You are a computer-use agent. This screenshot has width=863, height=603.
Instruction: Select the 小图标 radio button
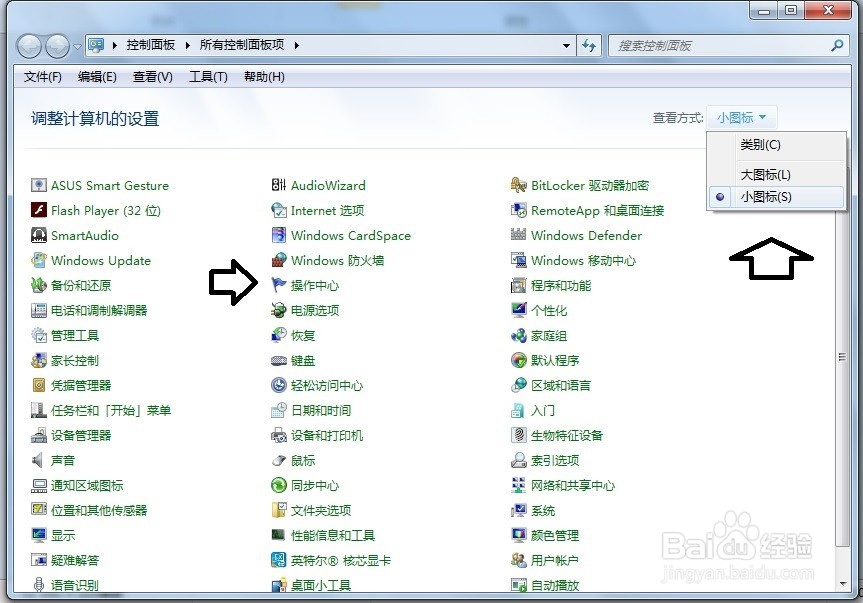(720, 198)
